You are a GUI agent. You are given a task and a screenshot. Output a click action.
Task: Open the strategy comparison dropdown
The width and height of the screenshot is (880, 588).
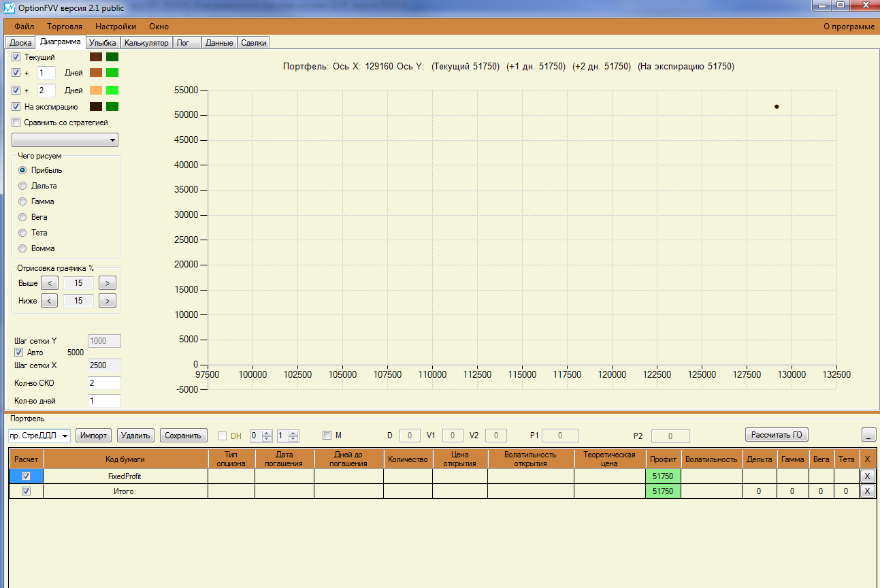pyautogui.click(x=65, y=140)
